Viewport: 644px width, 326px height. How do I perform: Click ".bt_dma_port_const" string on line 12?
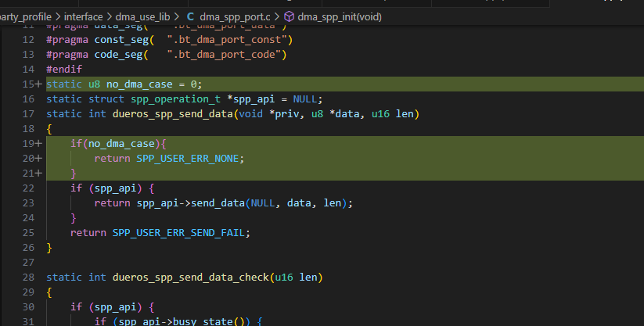coord(227,40)
